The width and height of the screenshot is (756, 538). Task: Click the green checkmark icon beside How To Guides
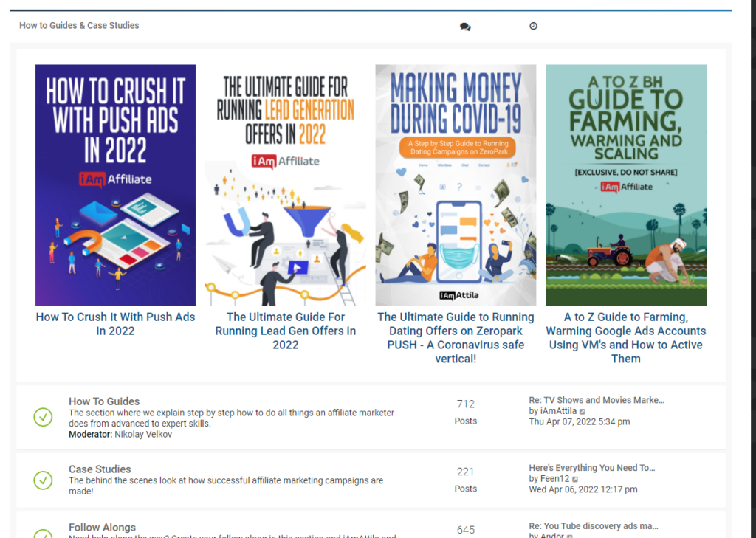click(x=43, y=418)
